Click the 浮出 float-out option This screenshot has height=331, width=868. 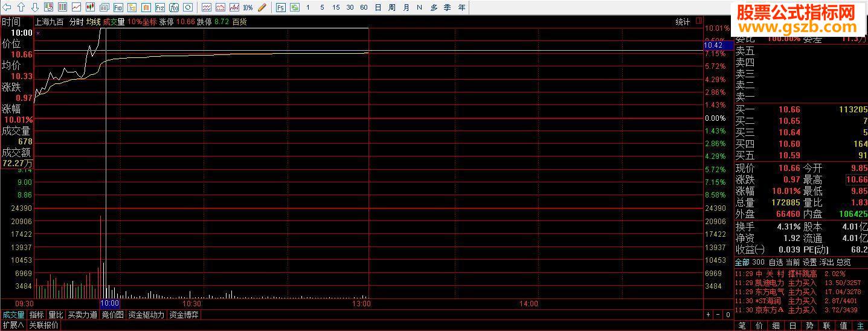(826, 262)
